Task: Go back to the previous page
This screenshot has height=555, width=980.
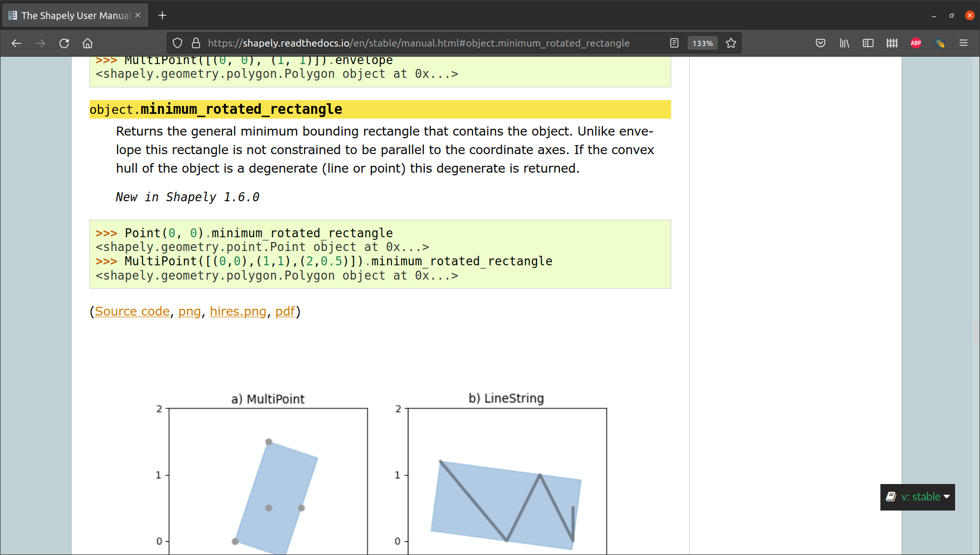Action: pyautogui.click(x=16, y=43)
